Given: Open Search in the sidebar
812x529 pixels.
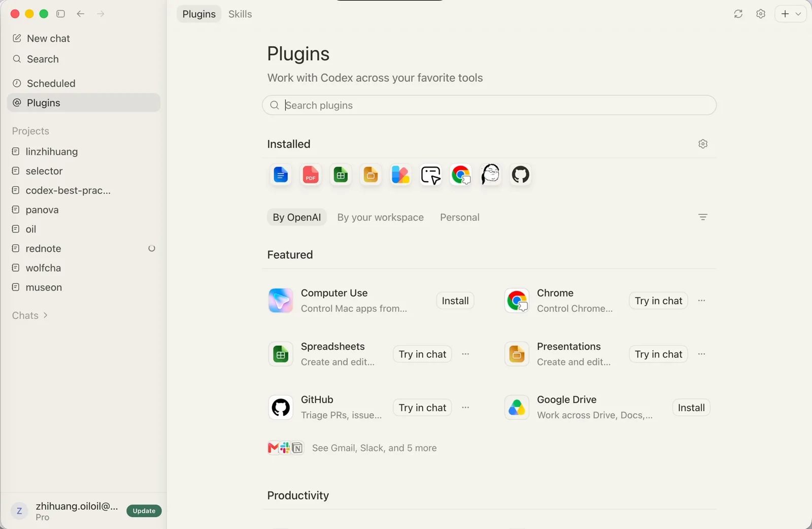Looking at the screenshot, I should pos(84,59).
